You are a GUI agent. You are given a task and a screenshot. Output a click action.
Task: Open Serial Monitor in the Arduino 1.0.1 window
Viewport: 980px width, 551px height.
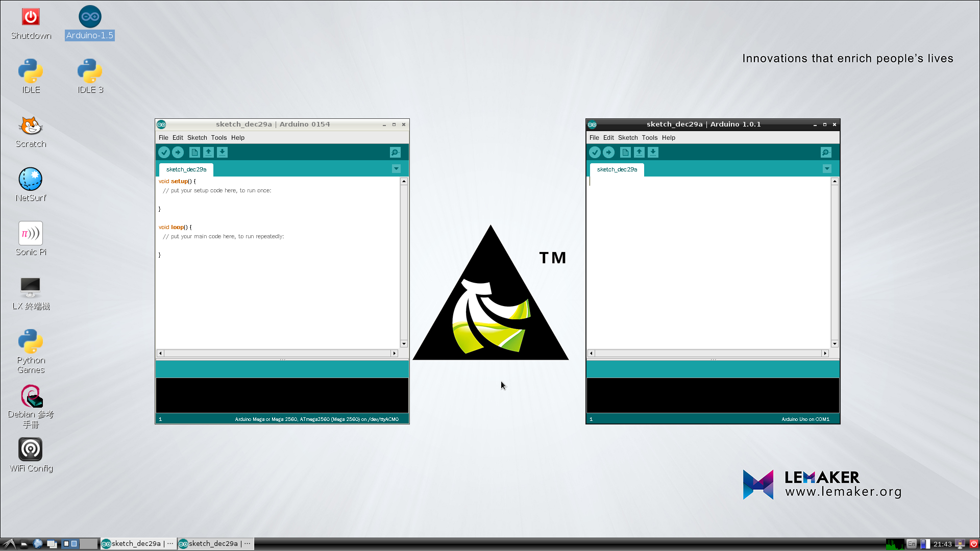point(826,152)
